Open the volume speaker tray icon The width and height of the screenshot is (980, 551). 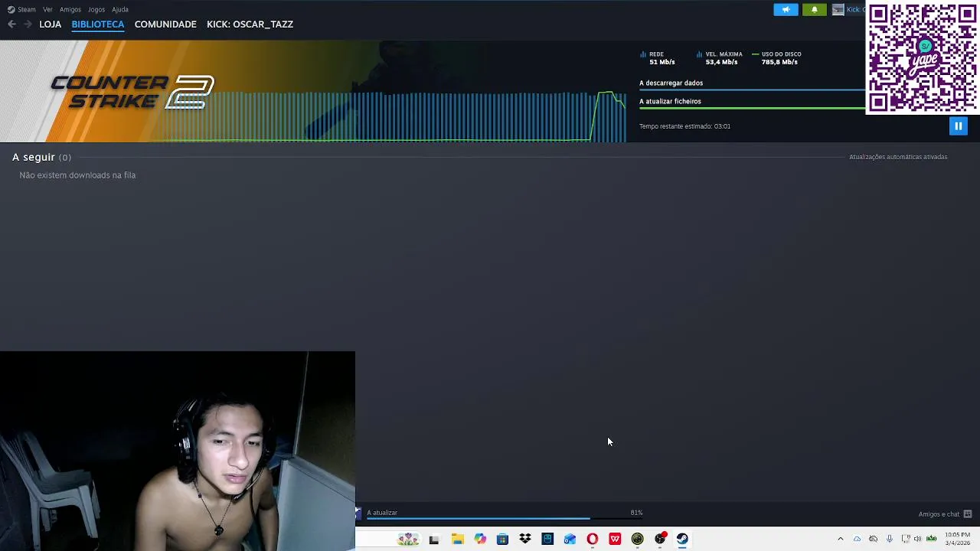point(917,539)
